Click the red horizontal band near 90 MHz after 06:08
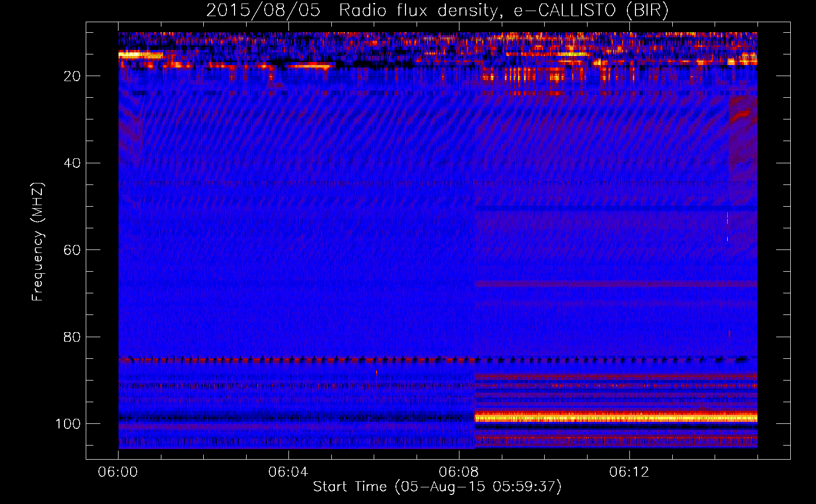 tap(615, 377)
